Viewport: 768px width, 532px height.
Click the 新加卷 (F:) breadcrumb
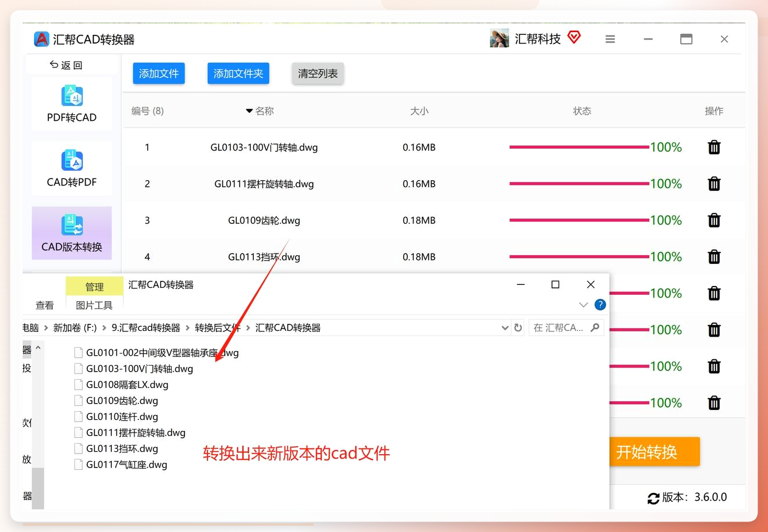[x=75, y=328]
